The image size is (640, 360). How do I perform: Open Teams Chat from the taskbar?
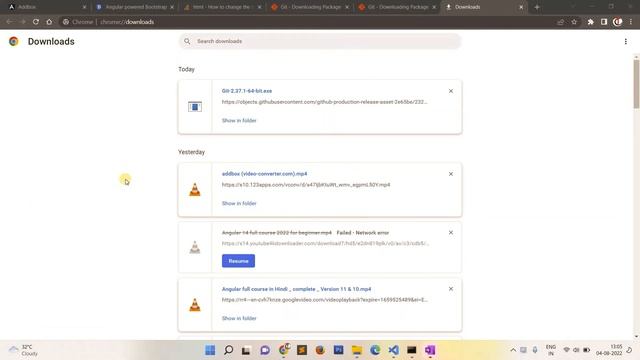[265, 350]
